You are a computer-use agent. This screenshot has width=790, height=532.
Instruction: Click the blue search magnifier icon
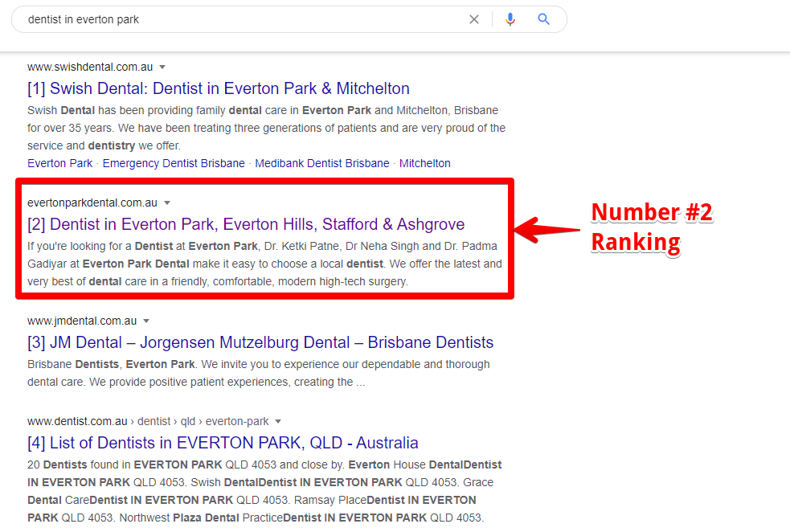(x=544, y=18)
